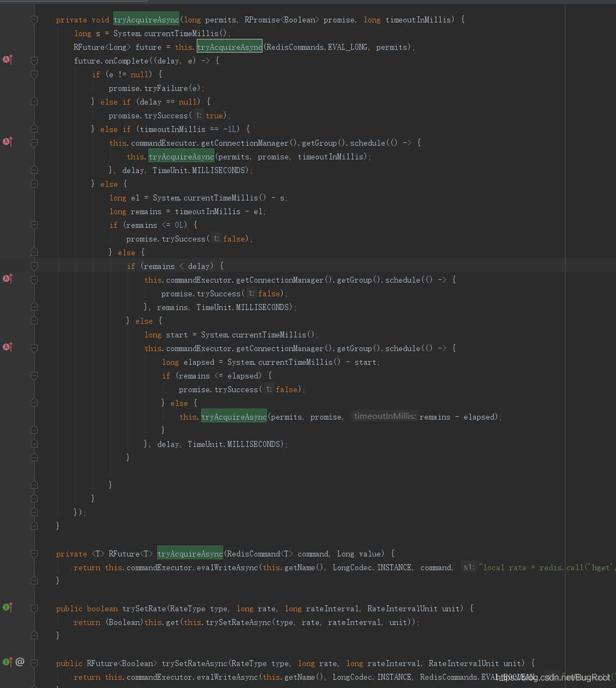616x688 pixels.
Task: Collapse the 'public boolean trySetRate' method
Action: (35, 609)
